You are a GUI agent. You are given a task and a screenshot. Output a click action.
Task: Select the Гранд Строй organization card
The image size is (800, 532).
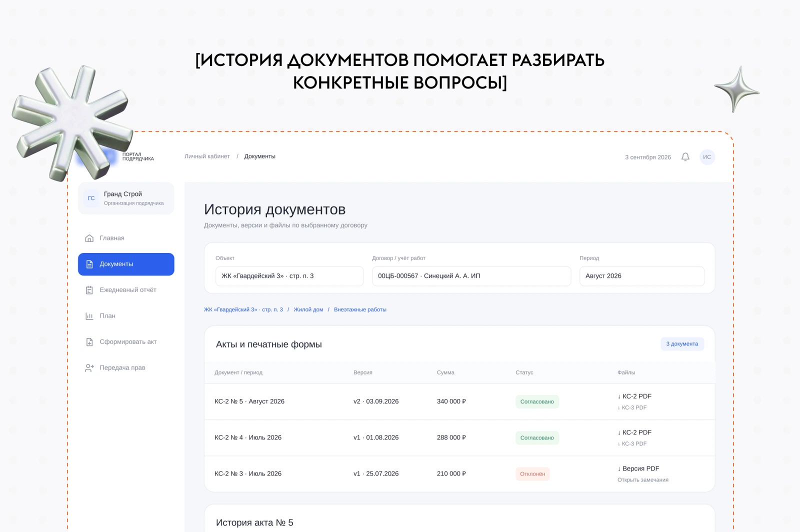126,198
